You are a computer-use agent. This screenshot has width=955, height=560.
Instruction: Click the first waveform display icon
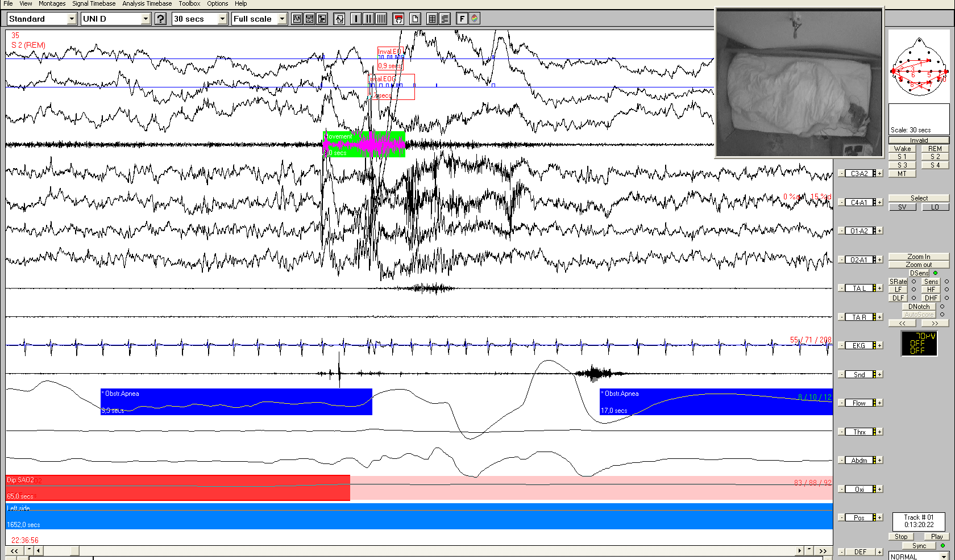click(x=297, y=19)
